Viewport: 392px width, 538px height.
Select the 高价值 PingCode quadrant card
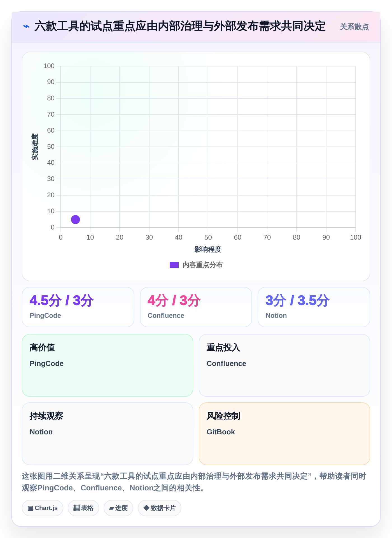(x=108, y=365)
